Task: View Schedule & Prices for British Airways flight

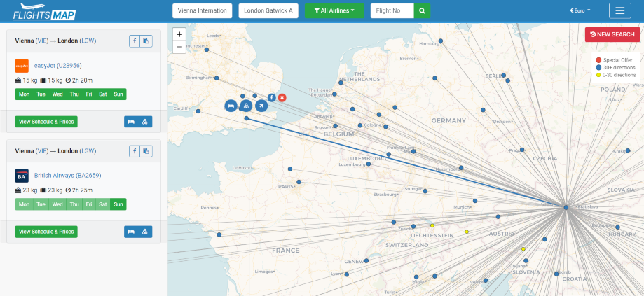Action: tap(46, 232)
